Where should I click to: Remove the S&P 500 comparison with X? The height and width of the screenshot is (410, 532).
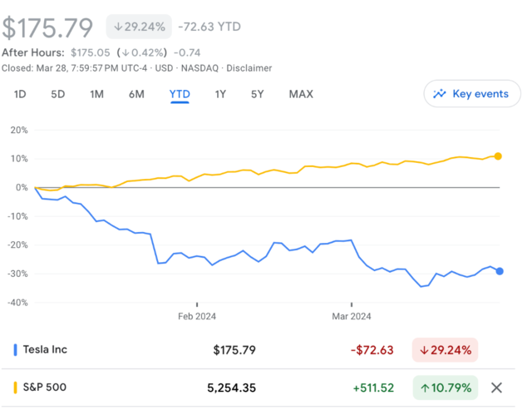(x=497, y=388)
